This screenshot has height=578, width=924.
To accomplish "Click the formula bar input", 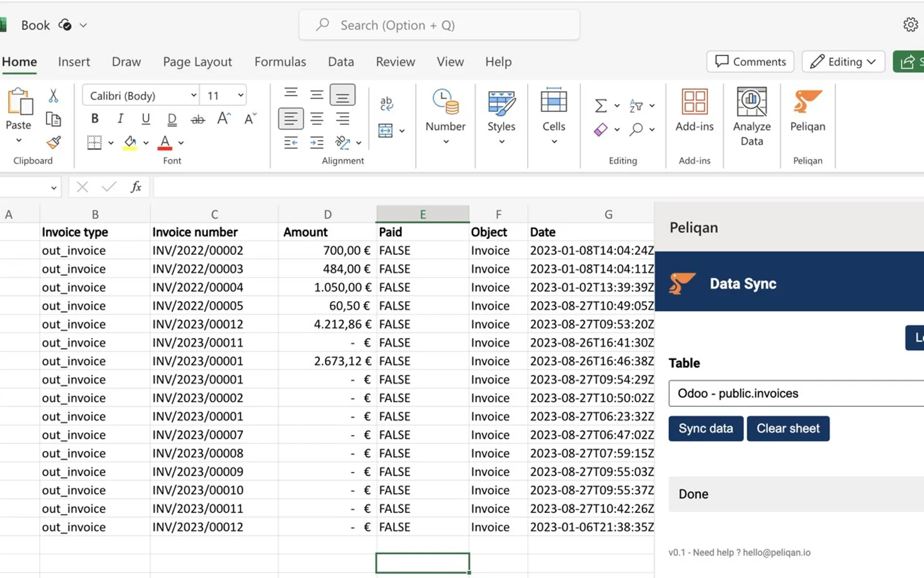I will [538, 187].
